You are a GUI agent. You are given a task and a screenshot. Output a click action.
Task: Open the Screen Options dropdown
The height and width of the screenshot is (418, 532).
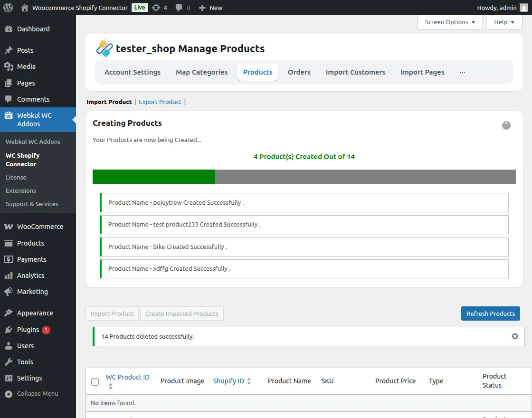449,22
